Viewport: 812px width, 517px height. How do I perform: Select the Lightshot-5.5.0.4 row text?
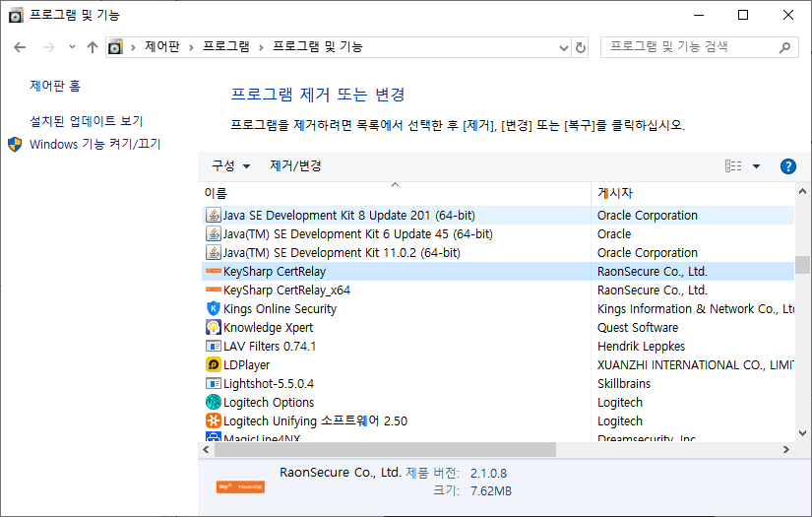269,383
